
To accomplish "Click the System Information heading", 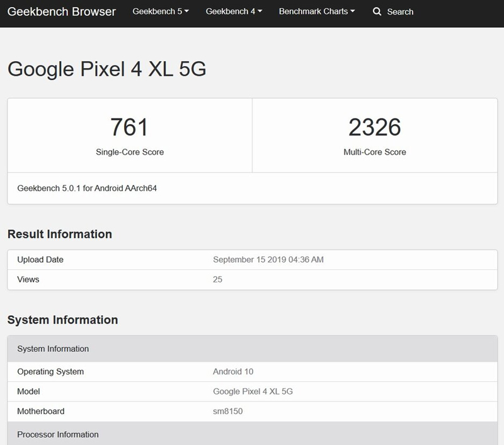I will click(x=62, y=320).
